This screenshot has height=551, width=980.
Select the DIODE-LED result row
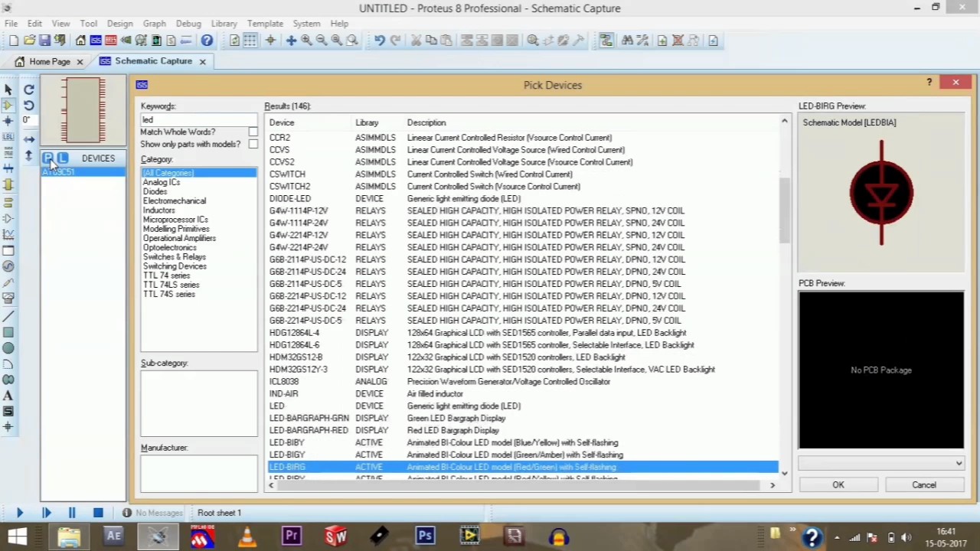tap(523, 199)
